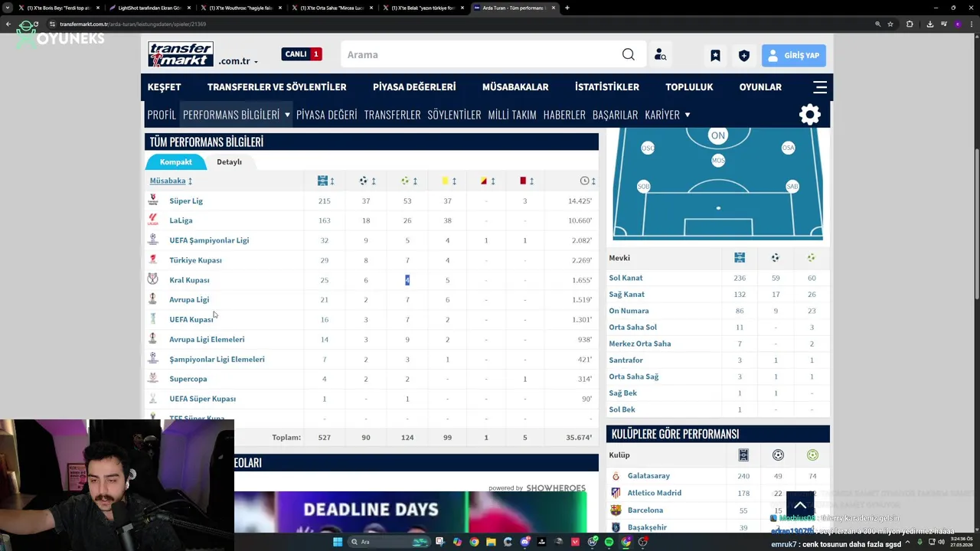
Task: Open Oyunlar main menu
Action: 760,86
